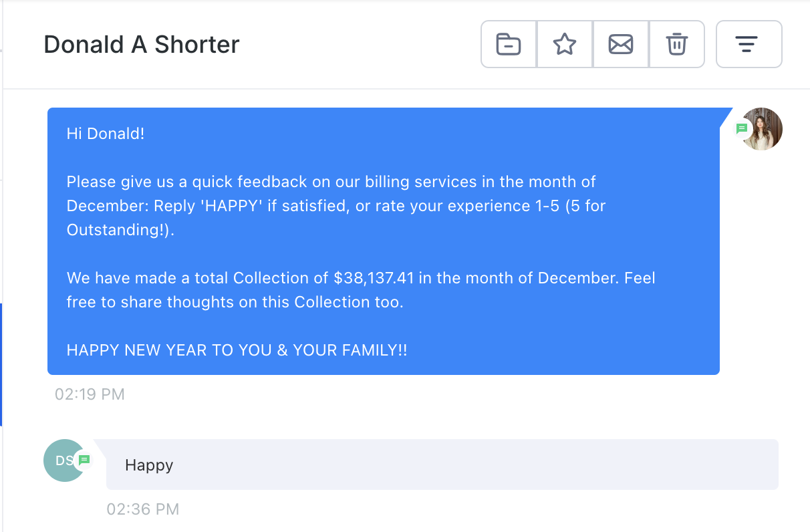Mark conversation unread with envelope icon
Viewport: 810px width, 532px height.
[621, 45]
